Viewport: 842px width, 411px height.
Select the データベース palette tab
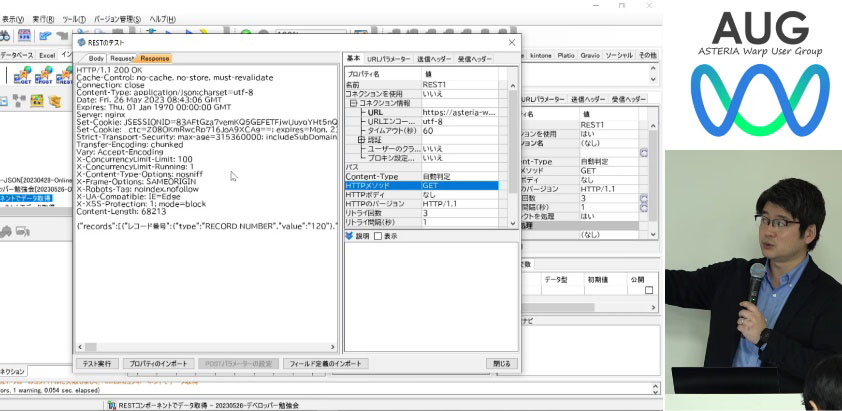17,55
